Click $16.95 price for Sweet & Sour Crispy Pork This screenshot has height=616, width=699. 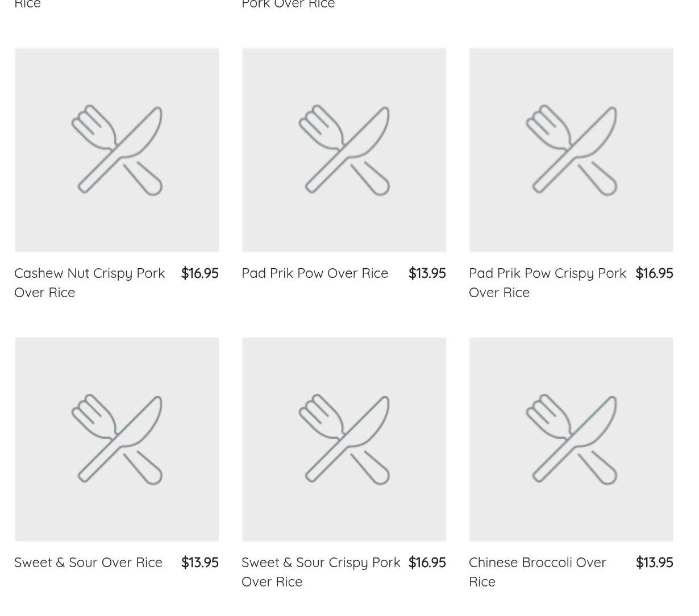[427, 563]
